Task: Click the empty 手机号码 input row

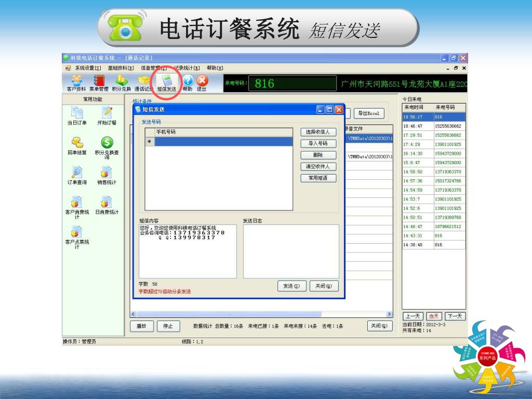Action: click(x=223, y=141)
